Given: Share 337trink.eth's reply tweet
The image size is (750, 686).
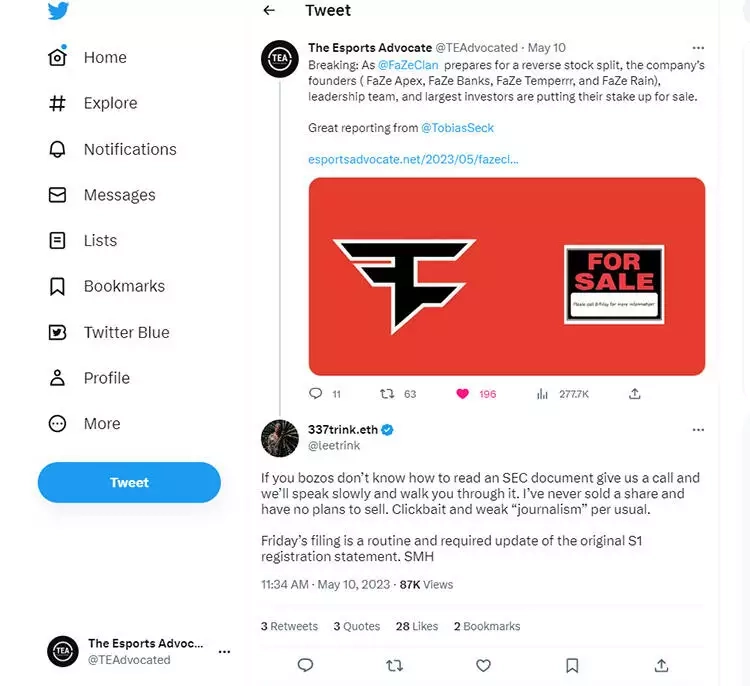Looking at the screenshot, I should pyautogui.click(x=661, y=665).
